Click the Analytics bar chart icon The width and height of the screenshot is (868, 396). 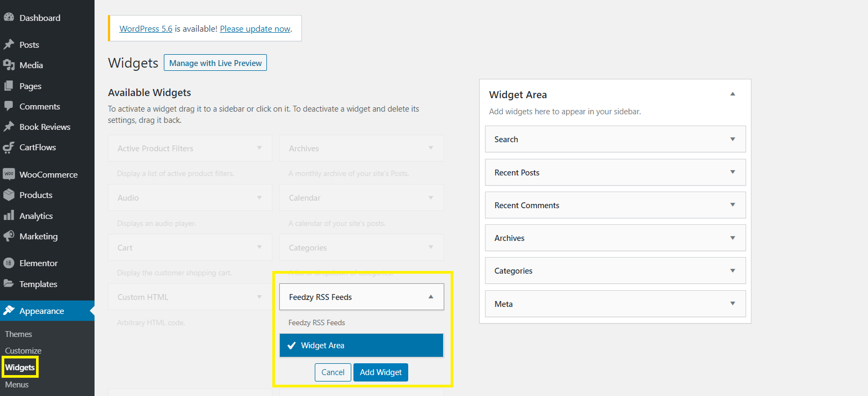pos(9,216)
